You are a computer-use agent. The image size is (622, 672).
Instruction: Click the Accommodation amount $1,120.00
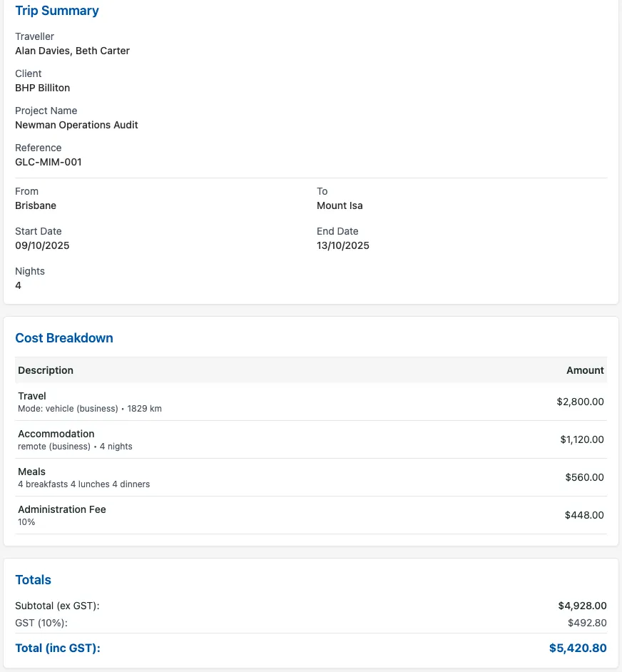pos(582,439)
